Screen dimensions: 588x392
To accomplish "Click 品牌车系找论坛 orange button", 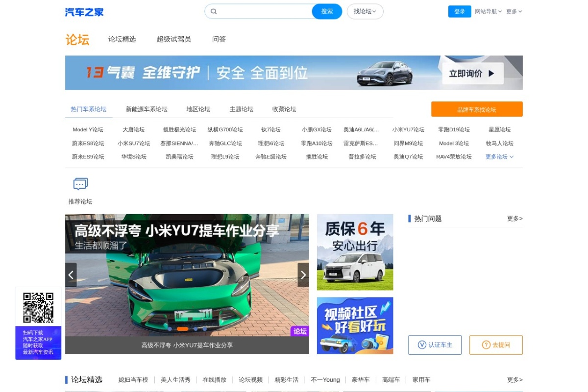I will pos(477,109).
